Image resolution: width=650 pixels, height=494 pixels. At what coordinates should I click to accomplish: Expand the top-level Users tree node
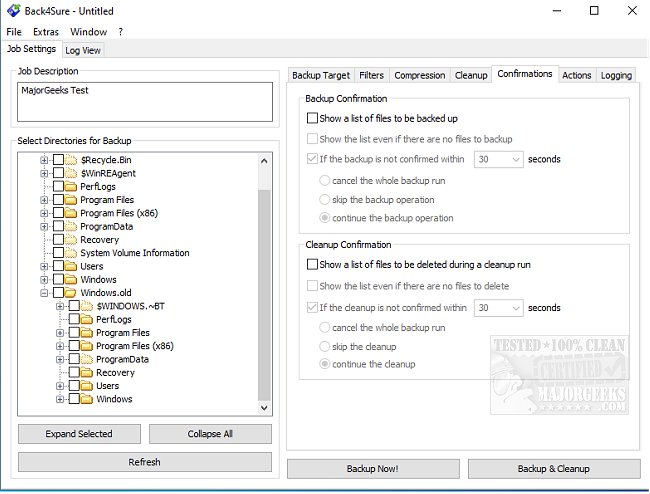[44, 266]
